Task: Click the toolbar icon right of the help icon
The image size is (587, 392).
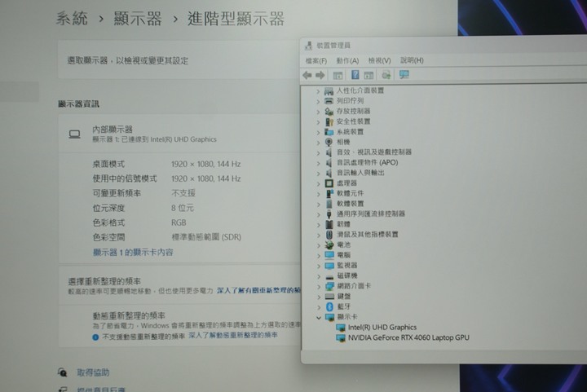Action: (x=369, y=76)
